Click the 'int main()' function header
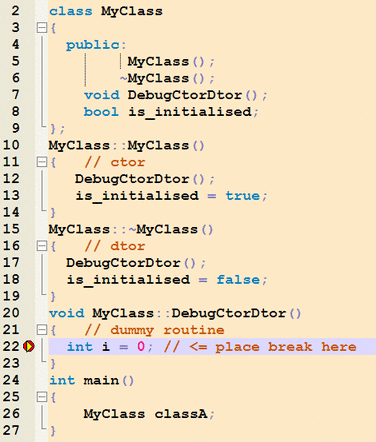Image resolution: width=376 pixels, height=442 pixels. 92,380
